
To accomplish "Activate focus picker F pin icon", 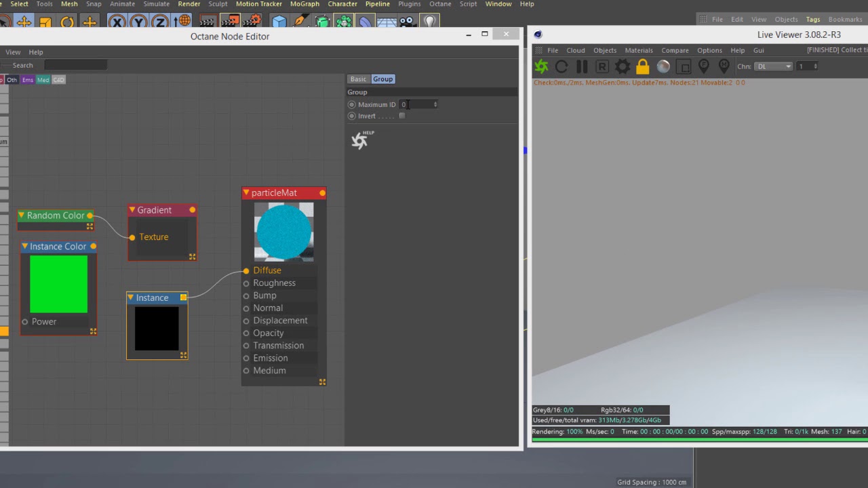I will point(704,66).
